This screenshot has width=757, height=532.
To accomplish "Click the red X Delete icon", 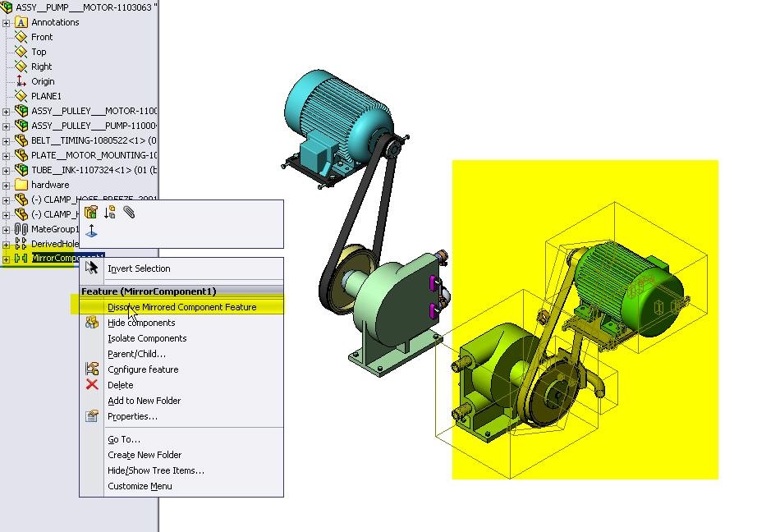I will click(x=92, y=384).
